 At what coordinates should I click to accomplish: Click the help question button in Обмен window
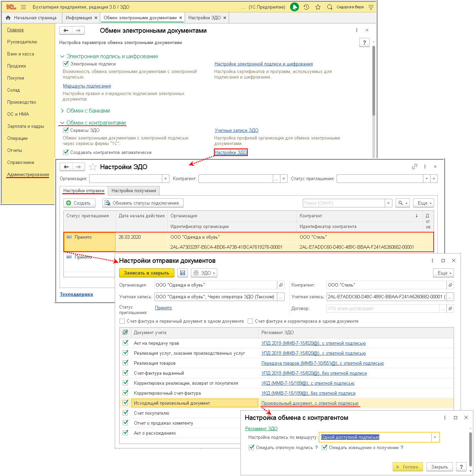click(364, 42)
